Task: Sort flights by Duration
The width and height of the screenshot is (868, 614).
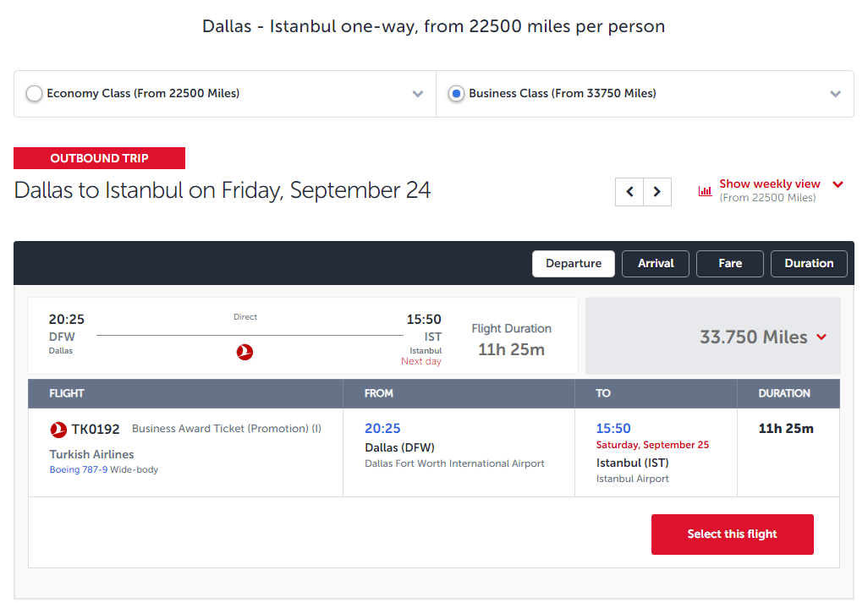Action: [809, 264]
